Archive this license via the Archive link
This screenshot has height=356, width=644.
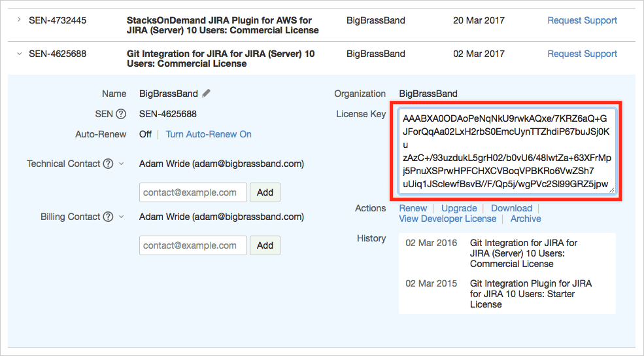tap(526, 219)
